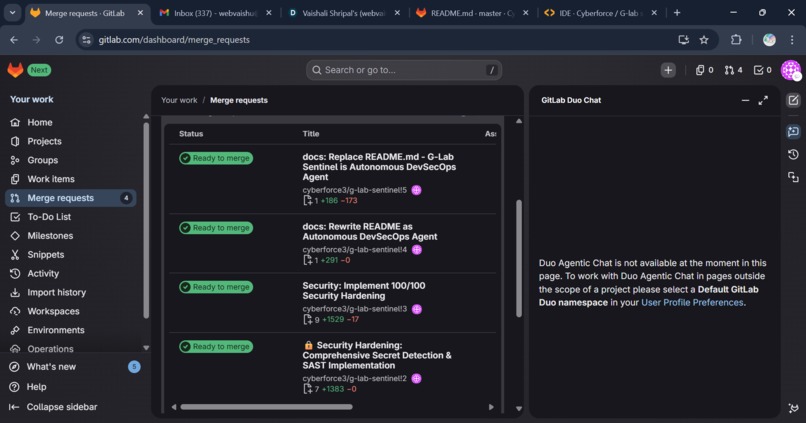This screenshot has width=806, height=423.
Task: Open the create new plus button
Action: click(668, 70)
